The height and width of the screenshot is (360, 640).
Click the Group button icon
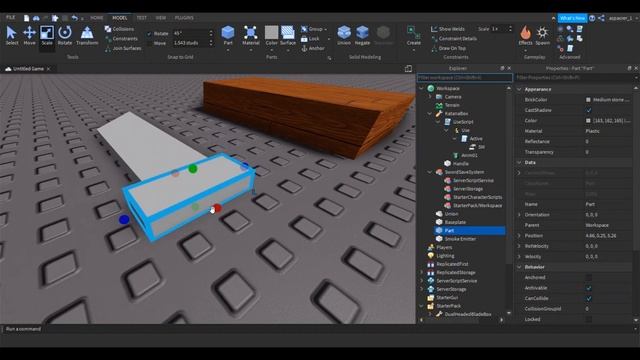tap(304, 29)
